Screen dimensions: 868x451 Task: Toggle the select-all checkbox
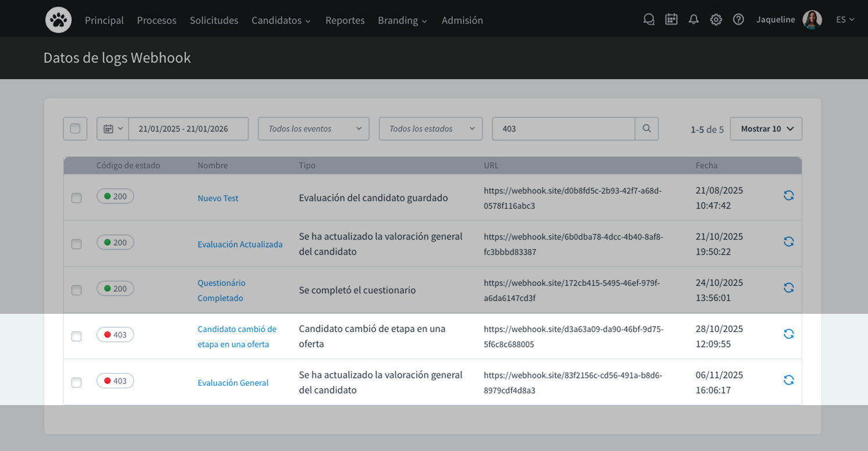(75, 129)
